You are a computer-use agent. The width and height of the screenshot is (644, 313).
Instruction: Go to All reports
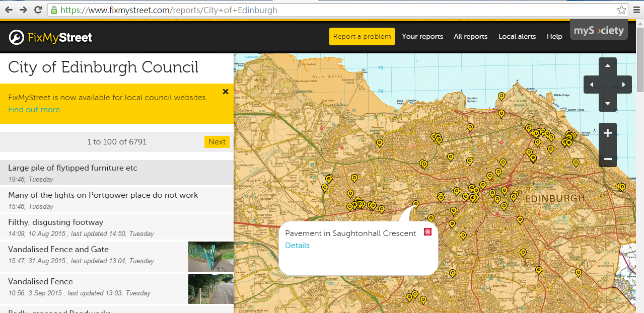click(470, 36)
